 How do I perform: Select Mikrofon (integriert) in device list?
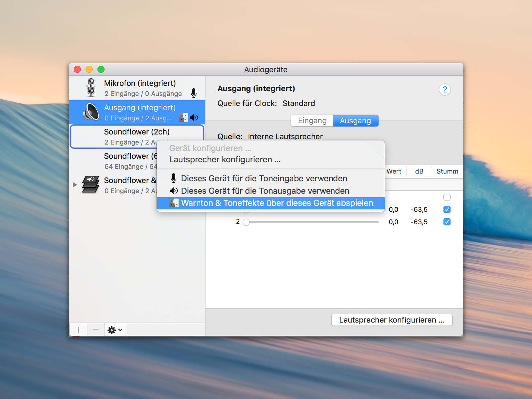[137, 88]
